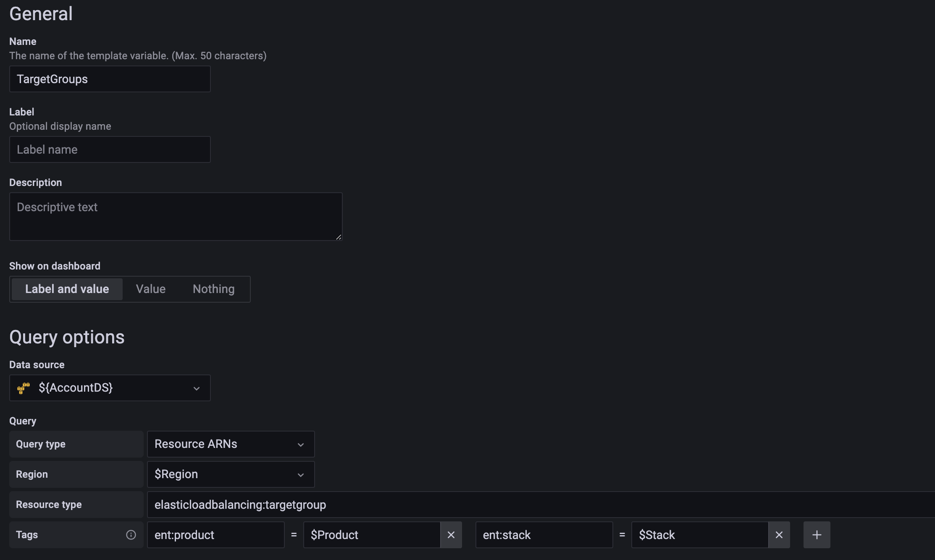
Task: Select Nothing under Show on dashboard
Action: pos(213,289)
